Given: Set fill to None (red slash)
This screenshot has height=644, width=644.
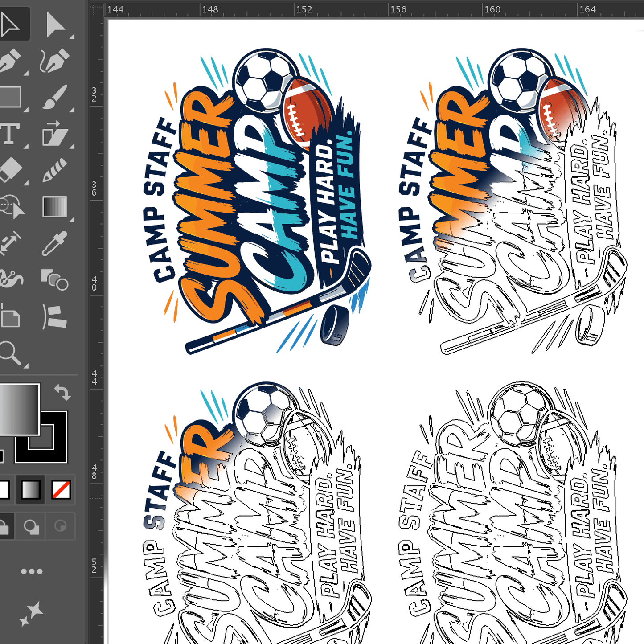Looking at the screenshot, I should tap(61, 490).
